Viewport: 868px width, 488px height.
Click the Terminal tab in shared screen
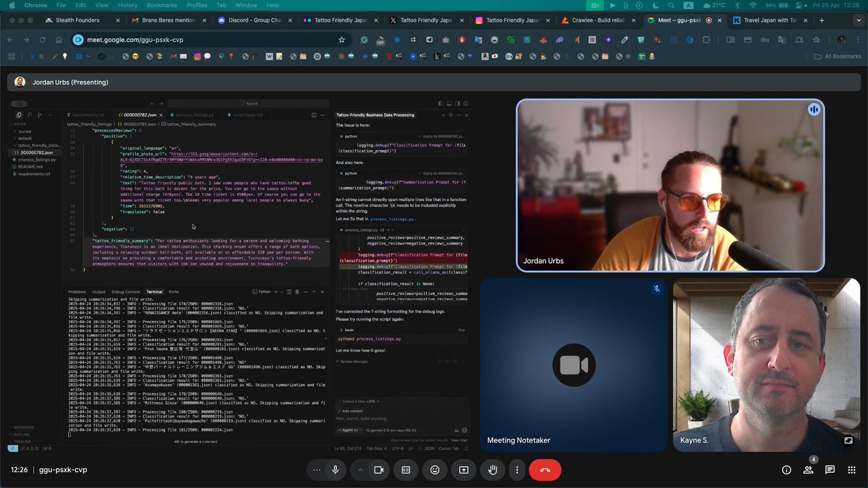point(154,291)
